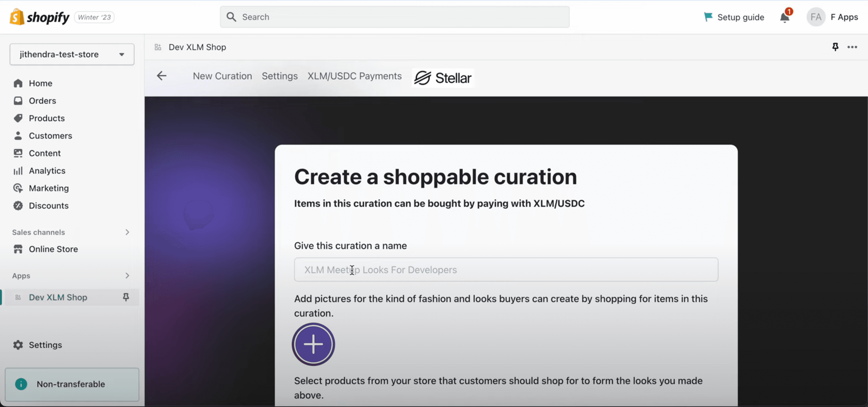Click the notifications bell icon
This screenshot has height=407, width=868.
click(x=785, y=17)
